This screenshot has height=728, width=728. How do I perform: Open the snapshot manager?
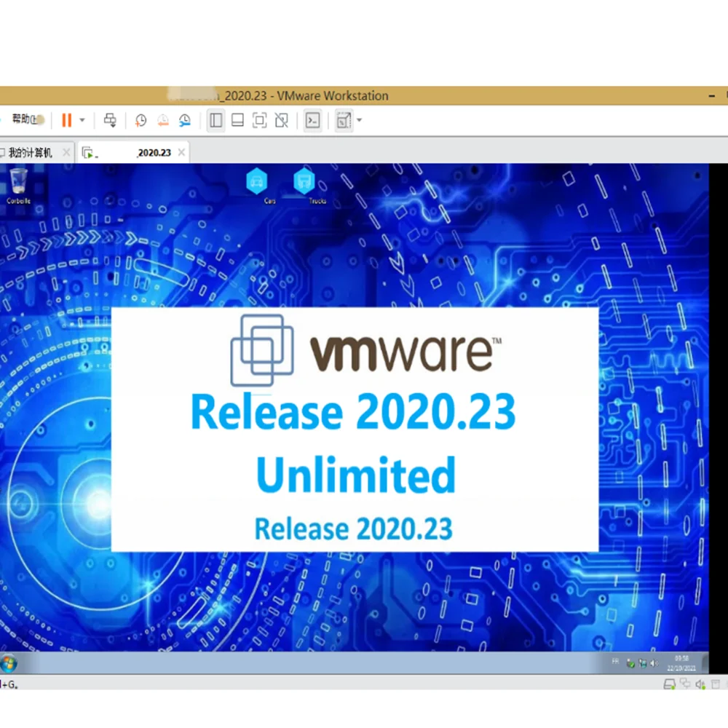pos(185,121)
